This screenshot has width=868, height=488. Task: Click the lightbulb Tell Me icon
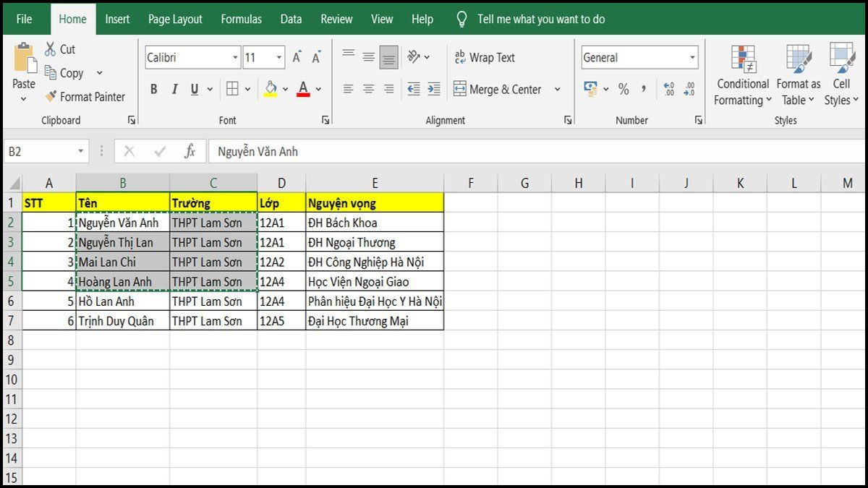click(461, 20)
